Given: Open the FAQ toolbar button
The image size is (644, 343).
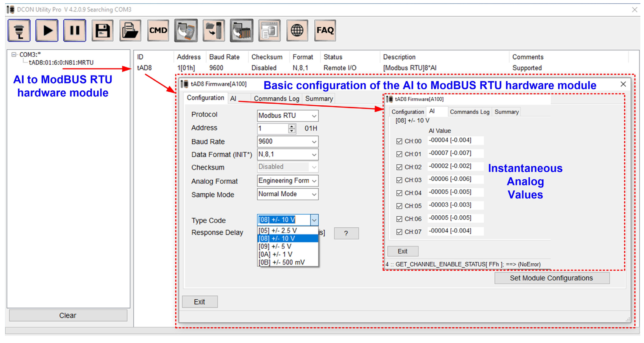Looking at the screenshot, I should (325, 31).
